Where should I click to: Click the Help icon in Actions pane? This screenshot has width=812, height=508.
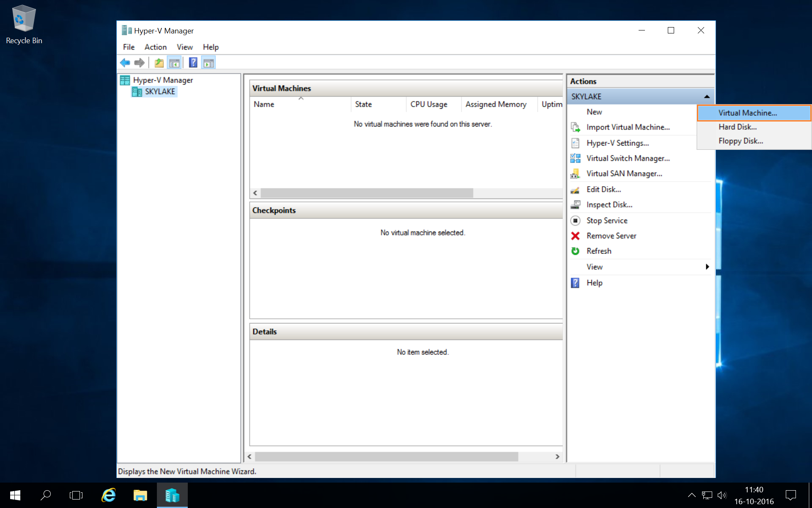tap(576, 283)
